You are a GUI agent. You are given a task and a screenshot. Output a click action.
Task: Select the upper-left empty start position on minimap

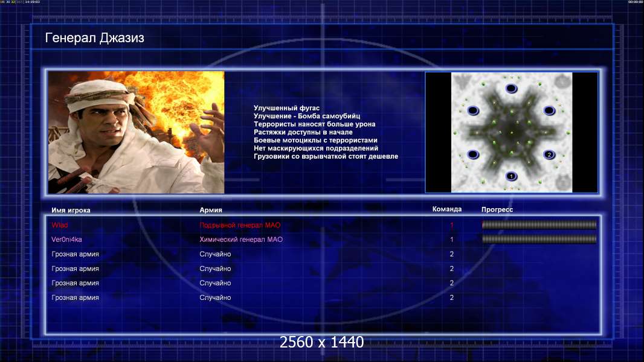click(x=473, y=110)
